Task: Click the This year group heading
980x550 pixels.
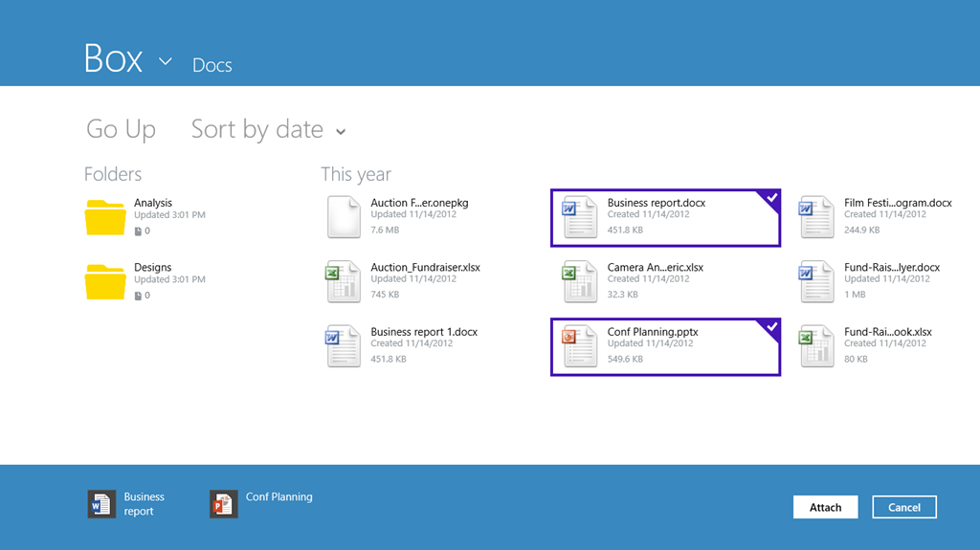Action: pos(356,174)
